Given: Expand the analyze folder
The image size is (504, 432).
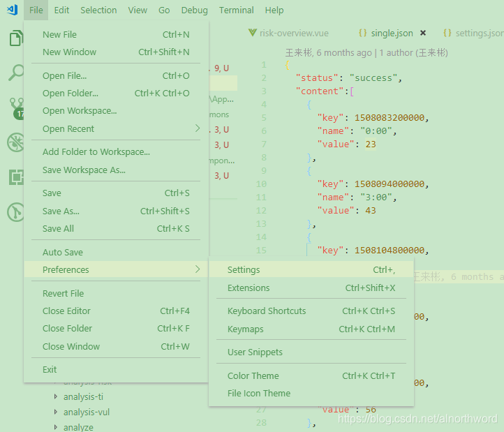Looking at the screenshot, I should (56, 427).
